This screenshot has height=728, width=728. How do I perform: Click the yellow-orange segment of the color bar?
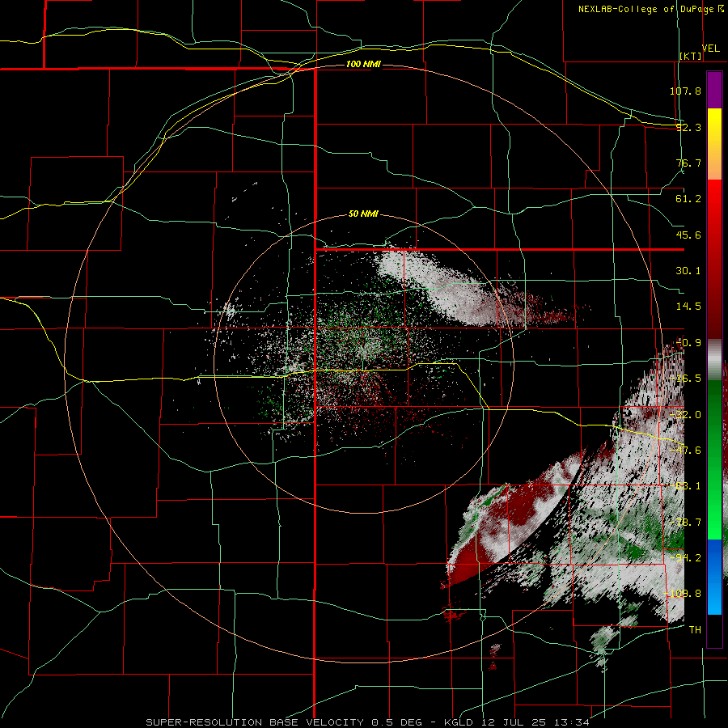[714, 144]
